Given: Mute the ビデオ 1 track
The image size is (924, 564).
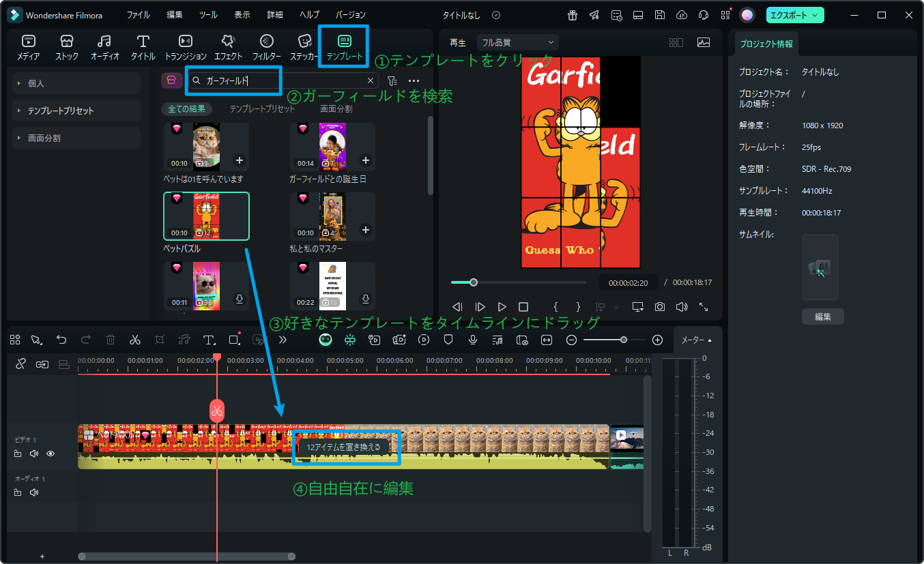Looking at the screenshot, I should (x=34, y=454).
